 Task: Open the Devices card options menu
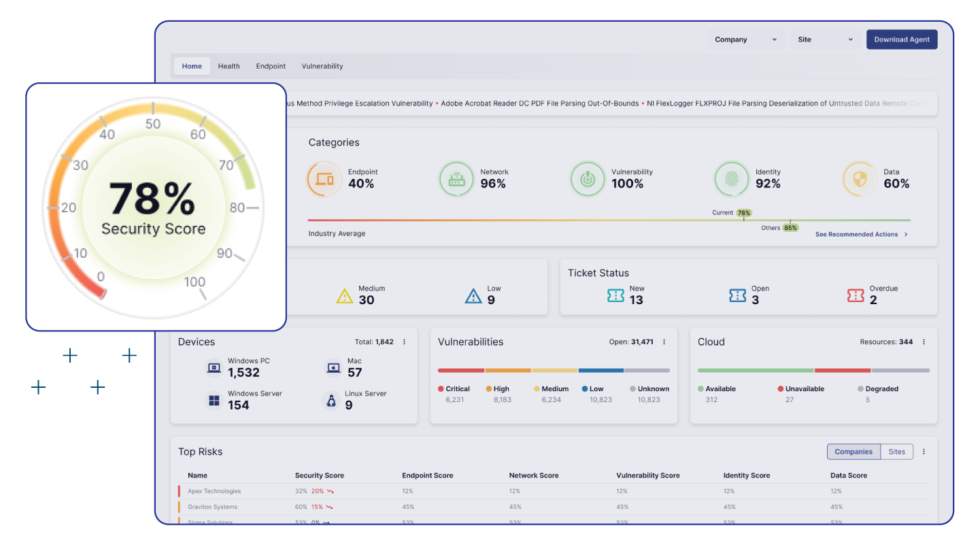point(405,342)
